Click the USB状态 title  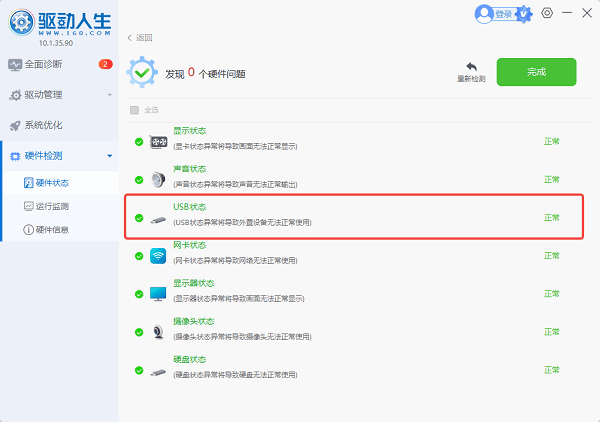point(189,207)
